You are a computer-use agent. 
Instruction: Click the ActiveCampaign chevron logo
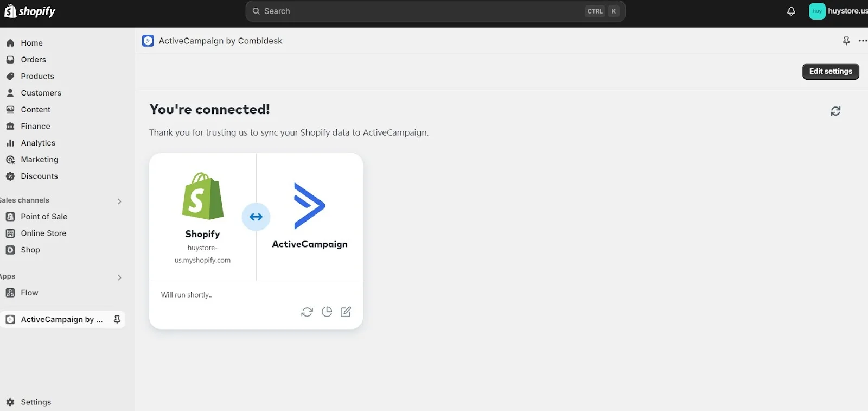[x=309, y=206]
